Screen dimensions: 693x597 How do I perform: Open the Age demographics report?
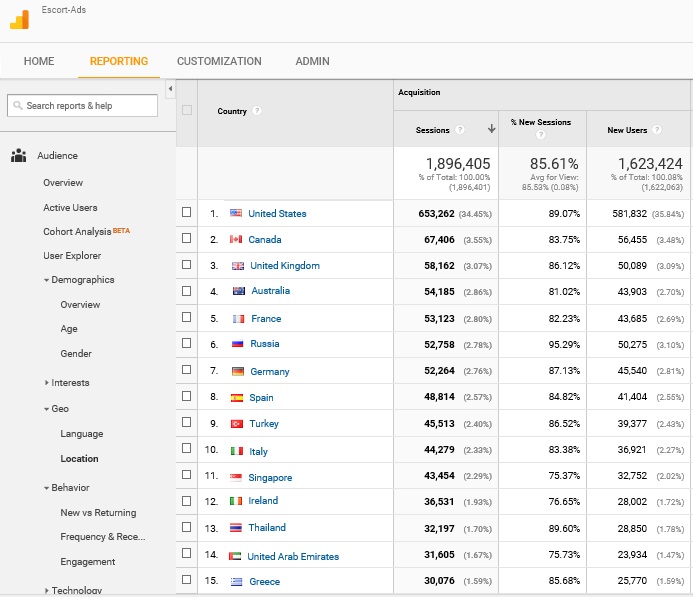69,329
